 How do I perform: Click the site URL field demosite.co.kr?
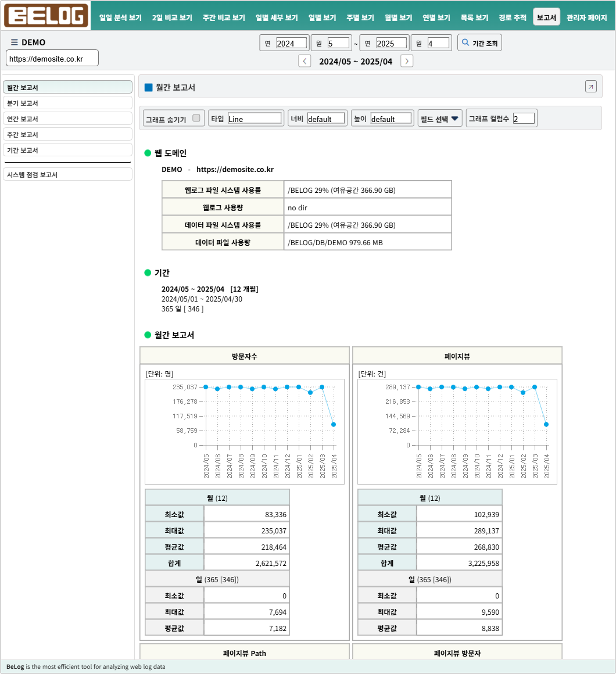coord(52,59)
